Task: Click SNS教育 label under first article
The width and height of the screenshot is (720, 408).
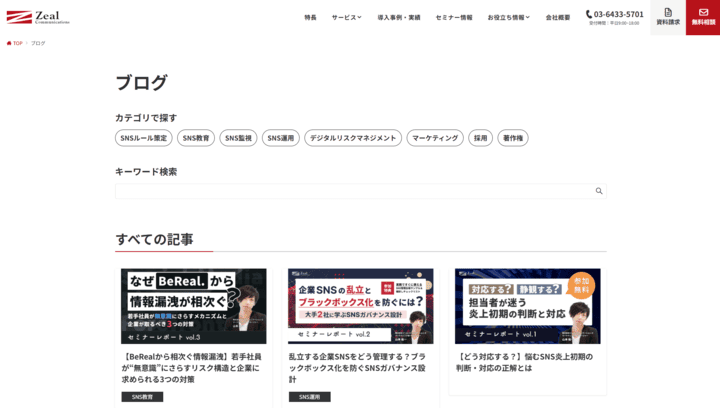Action: (142, 397)
